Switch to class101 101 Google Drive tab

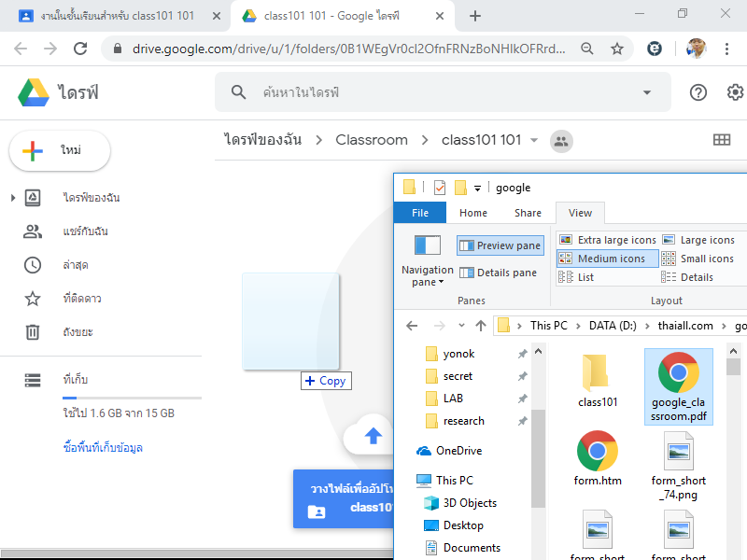342,16
